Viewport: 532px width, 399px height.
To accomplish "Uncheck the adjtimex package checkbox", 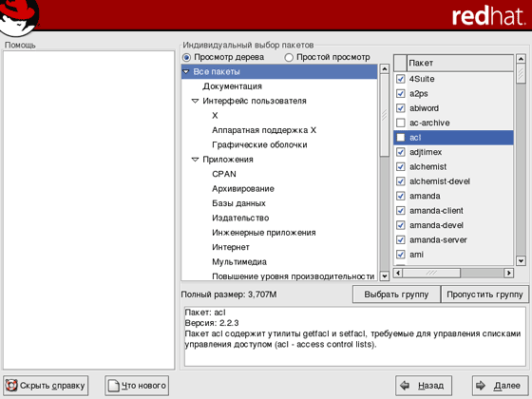I will (x=401, y=152).
